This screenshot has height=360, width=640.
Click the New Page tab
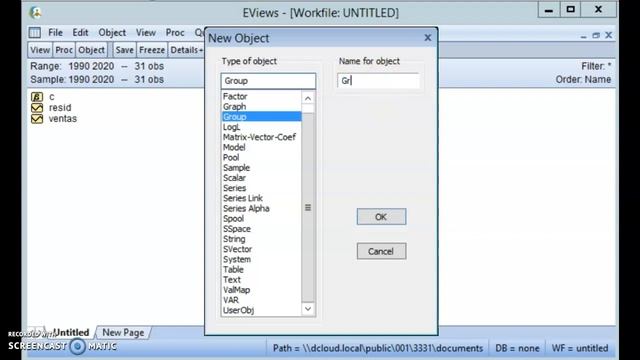click(123, 333)
